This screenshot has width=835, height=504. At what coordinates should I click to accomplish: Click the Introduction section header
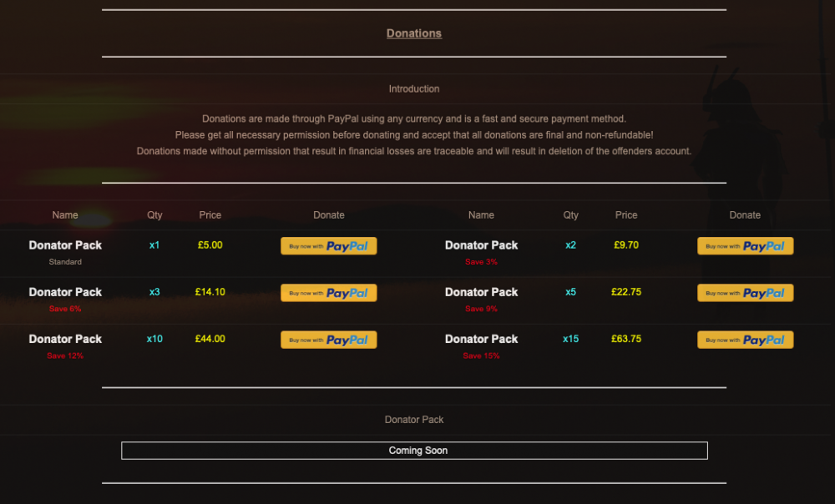[414, 88]
